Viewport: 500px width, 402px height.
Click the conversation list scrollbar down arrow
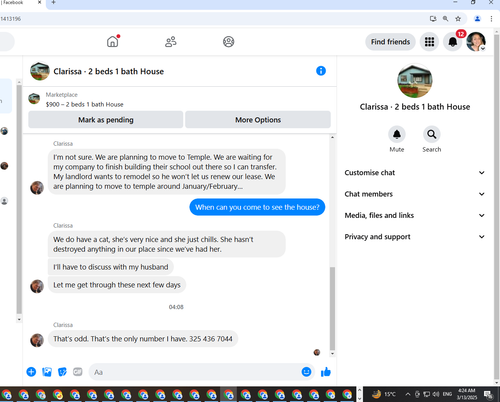pyautogui.click(x=19, y=319)
